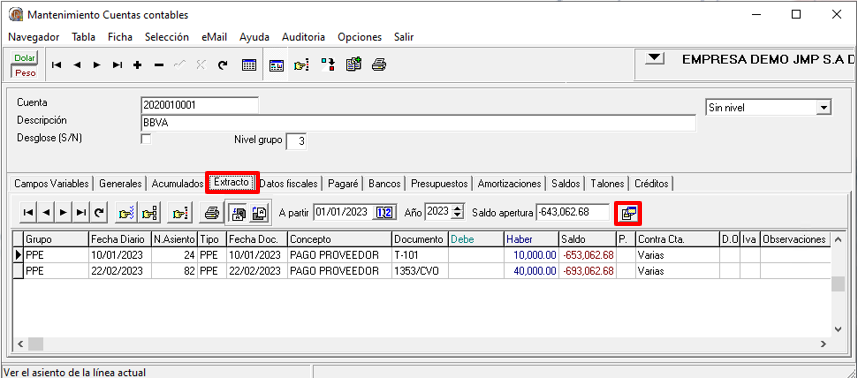Select the row with document T-101

422,255
